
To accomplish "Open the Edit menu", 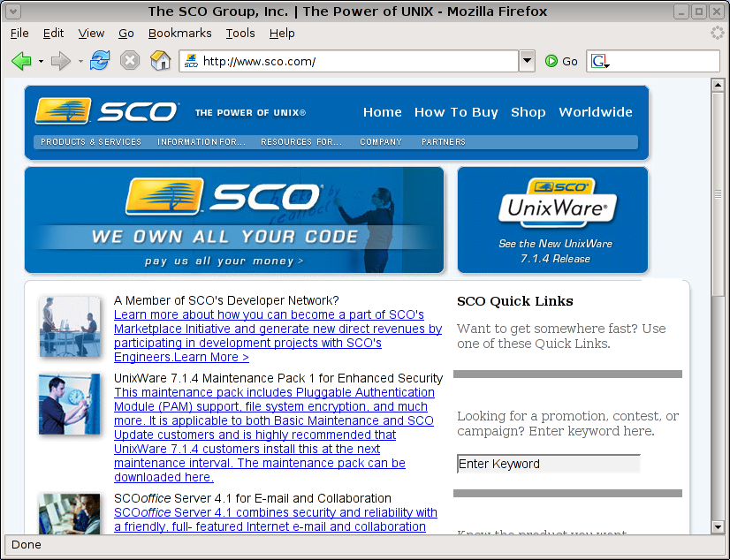I will coord(53,33).
